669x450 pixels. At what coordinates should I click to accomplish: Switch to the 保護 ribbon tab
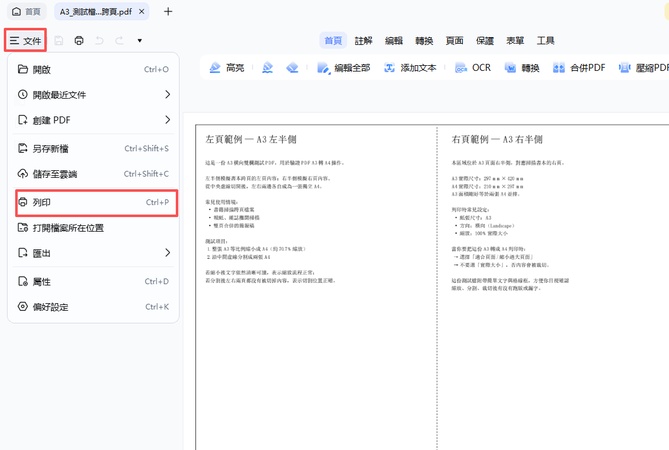[x=485, y=41]
